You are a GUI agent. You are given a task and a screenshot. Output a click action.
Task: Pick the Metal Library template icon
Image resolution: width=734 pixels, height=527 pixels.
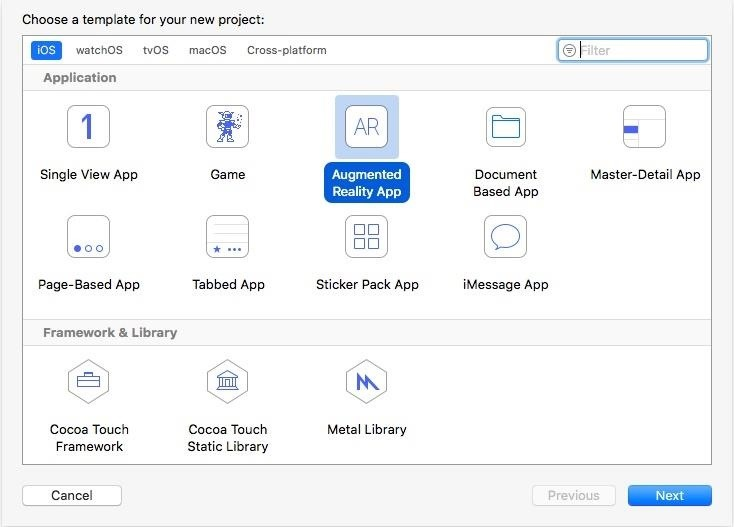tap(367, 381)
